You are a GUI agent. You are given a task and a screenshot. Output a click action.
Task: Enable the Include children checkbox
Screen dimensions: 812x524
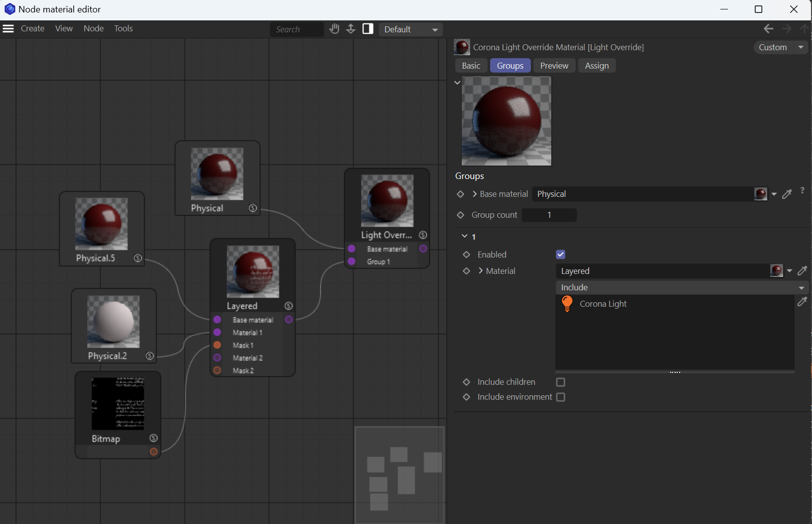561,382
